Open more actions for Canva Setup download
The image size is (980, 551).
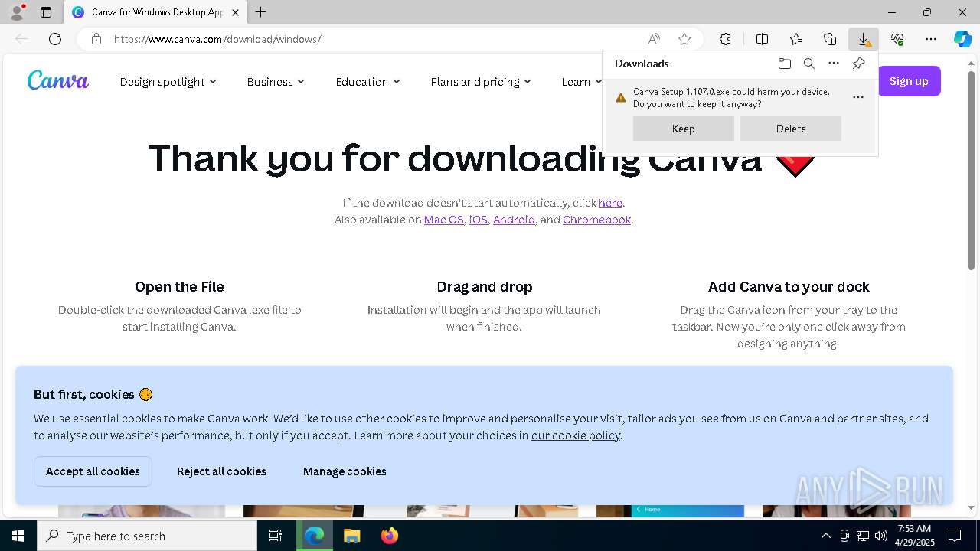coord(858,97)
